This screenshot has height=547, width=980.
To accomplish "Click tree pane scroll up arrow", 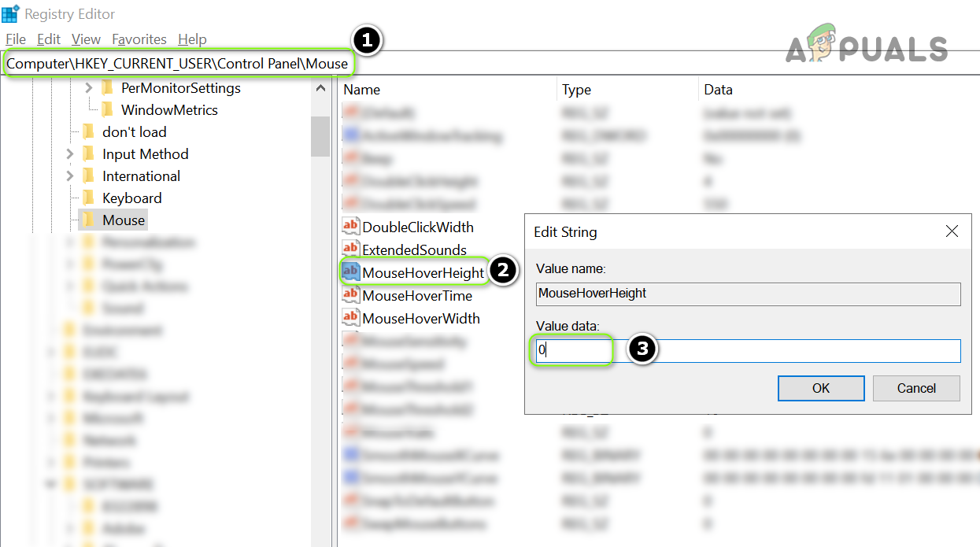I will [320, 88].
